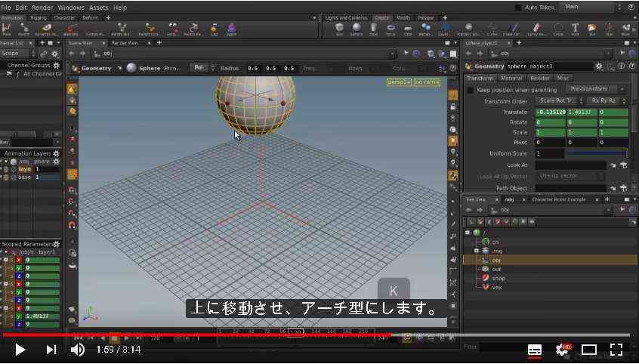This screenshot has height=364, width=639.
Task: Select the Grid shelf tool
Action: click(408, 29)
